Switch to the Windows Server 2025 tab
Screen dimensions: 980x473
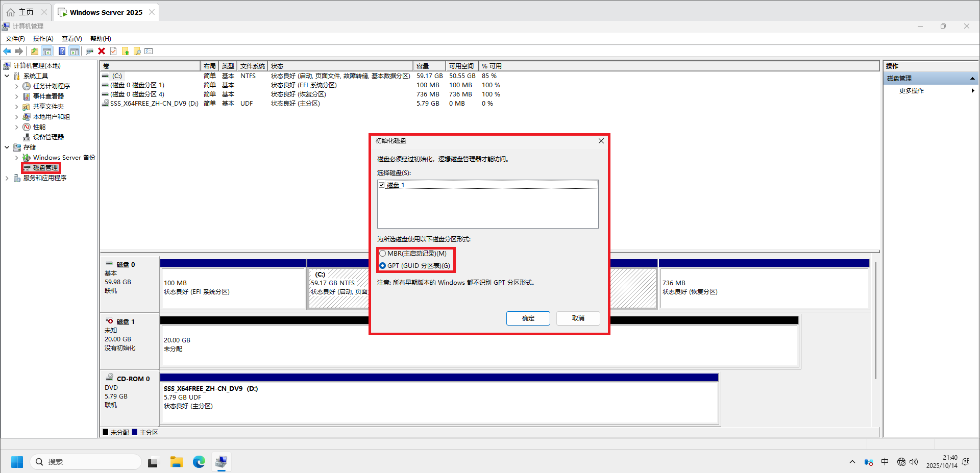pyautogui.click(x=106, y=12)
